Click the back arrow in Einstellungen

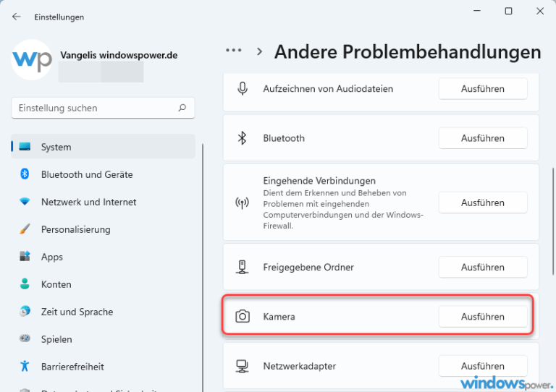(x=17, y=17)
